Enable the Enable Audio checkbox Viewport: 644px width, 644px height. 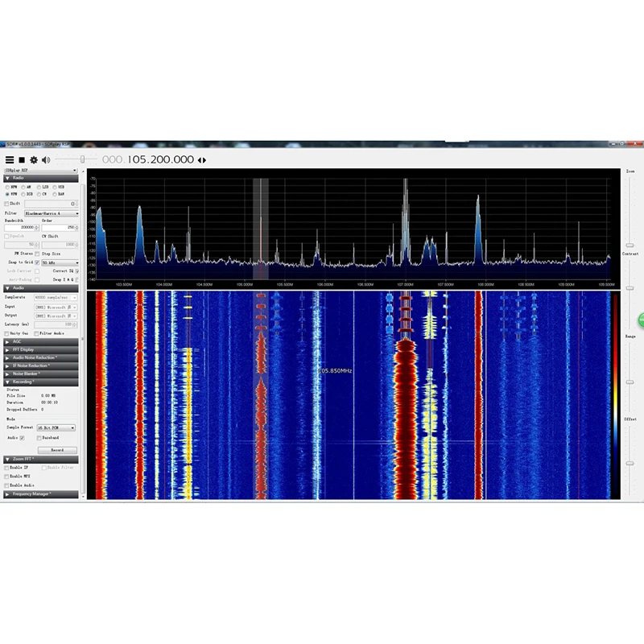6,485
